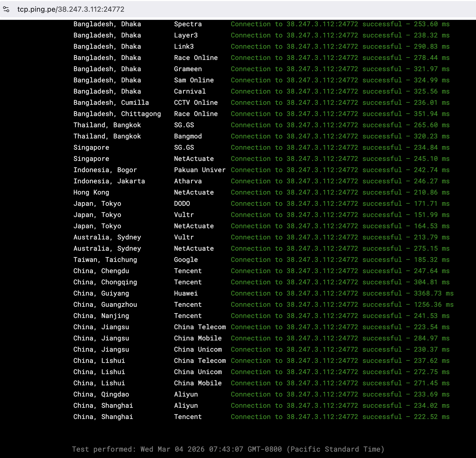Click the Australia, Sydney Vultr entry

pyautogui.click(x=184, y=237)
